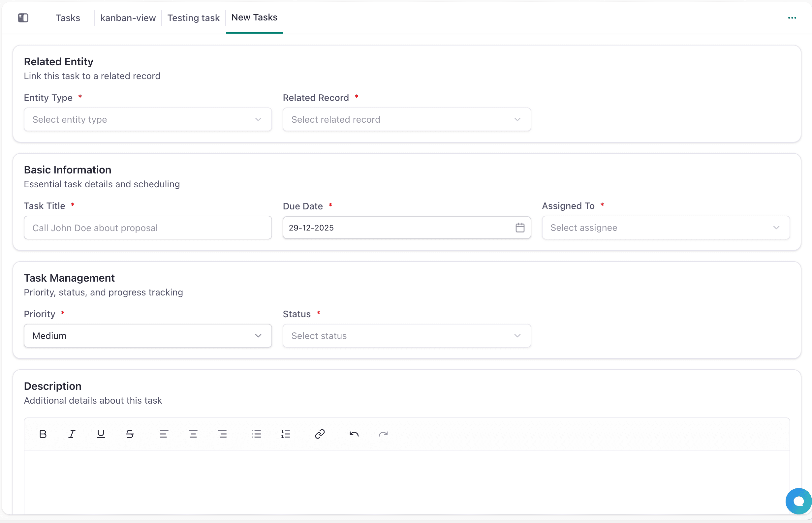Screen dimensions: 812x523
Task: Focus the Task Title input field
Action: [x=148, y=228]
